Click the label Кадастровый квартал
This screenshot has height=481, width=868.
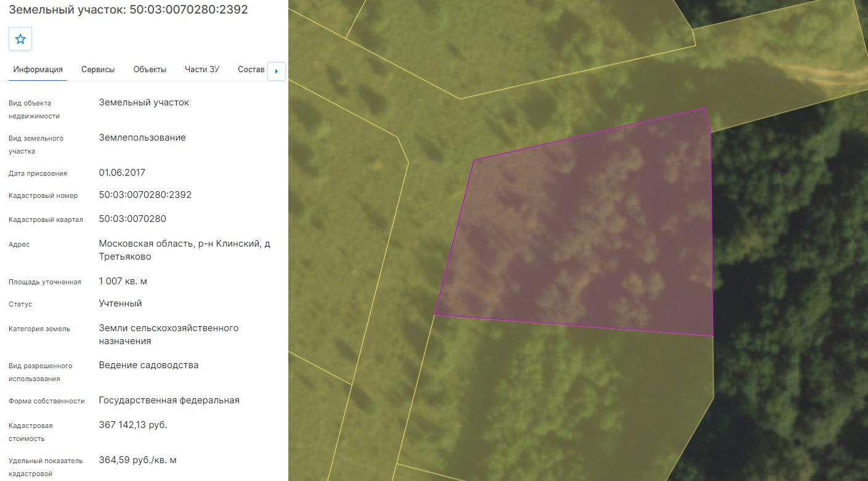point(46,220)
